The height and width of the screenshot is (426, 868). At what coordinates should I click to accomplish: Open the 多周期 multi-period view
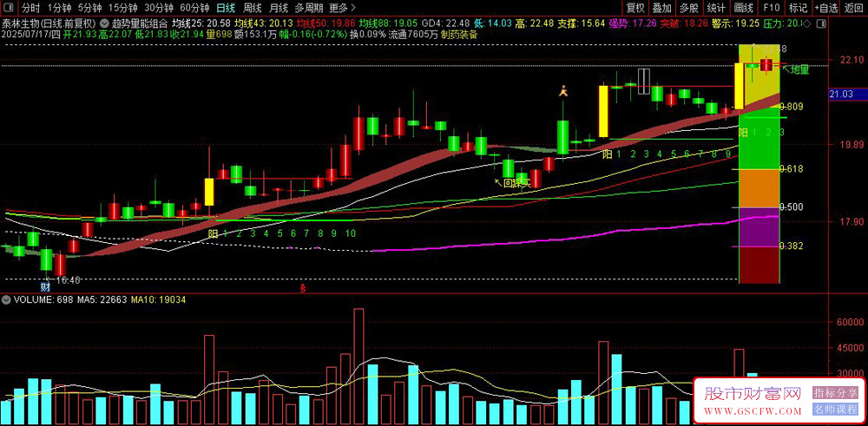(x=308, y=8)
